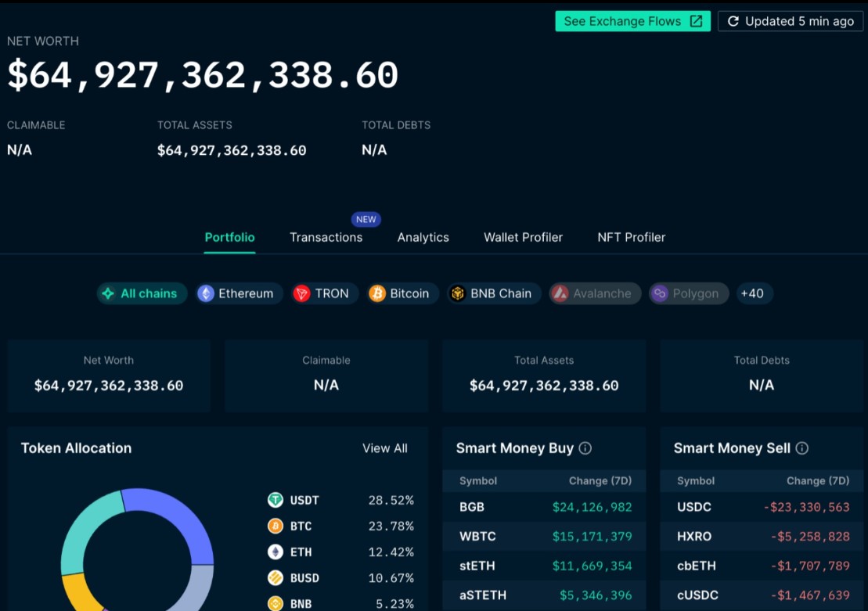
Task: Select cUSDC in Smart Money Sell
Action: (762, 595)
